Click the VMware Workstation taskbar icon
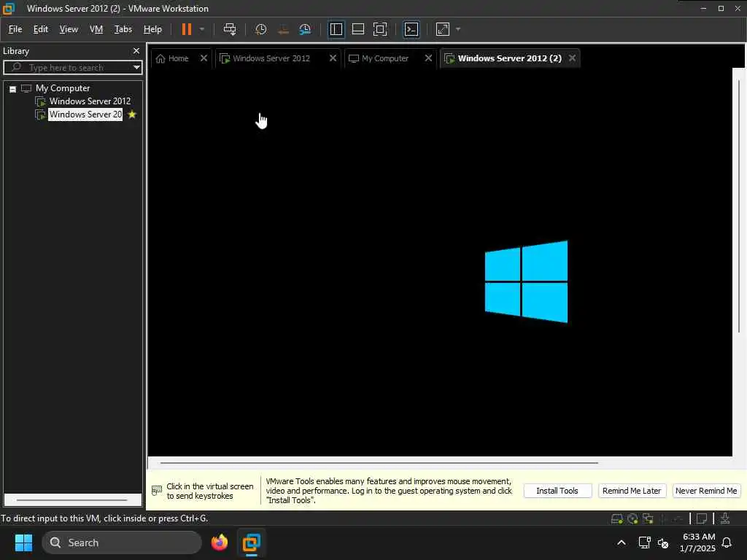 251,542
